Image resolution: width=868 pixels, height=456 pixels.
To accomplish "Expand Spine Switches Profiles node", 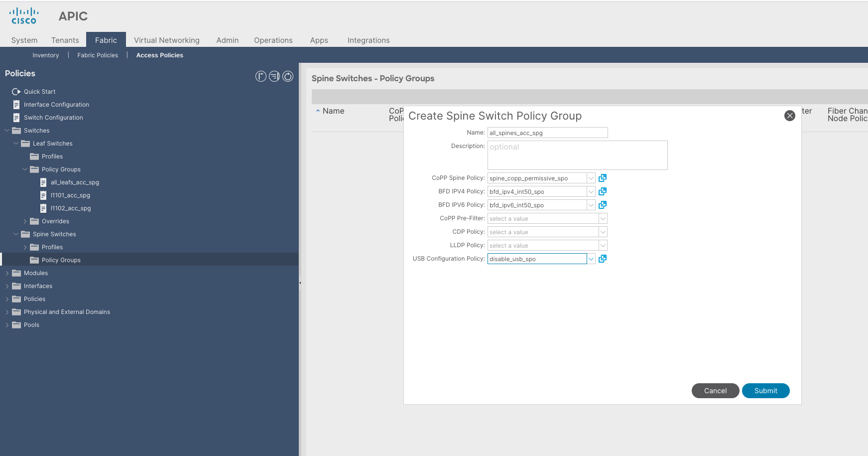I will (25, 247).
